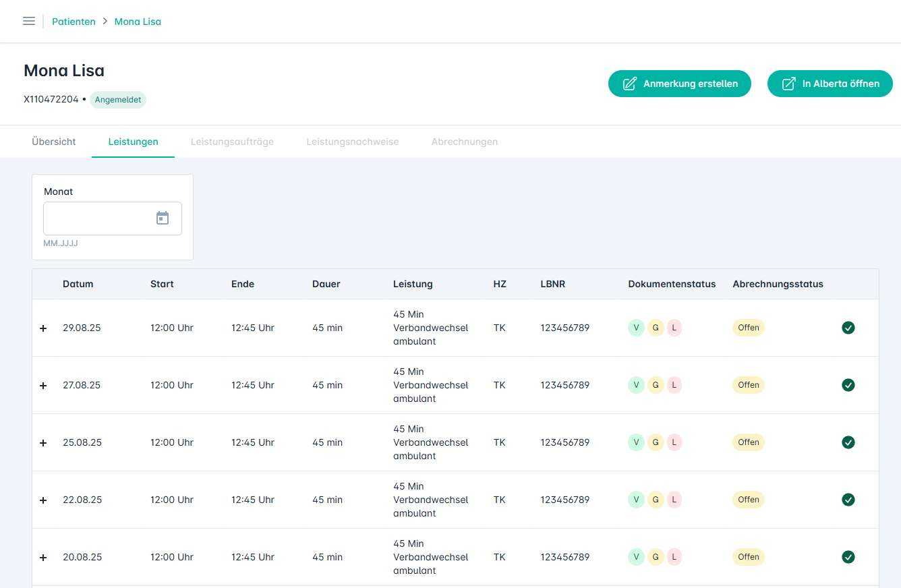Open the calendar picker in Monat field
Screen dimensions: 901x588
click(x=163, y=218)
